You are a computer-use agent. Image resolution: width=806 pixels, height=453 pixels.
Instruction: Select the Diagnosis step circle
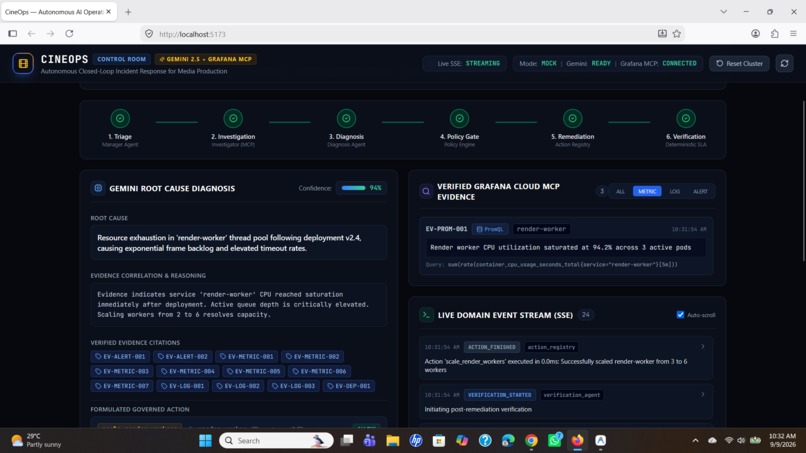[x=346, y=118]
